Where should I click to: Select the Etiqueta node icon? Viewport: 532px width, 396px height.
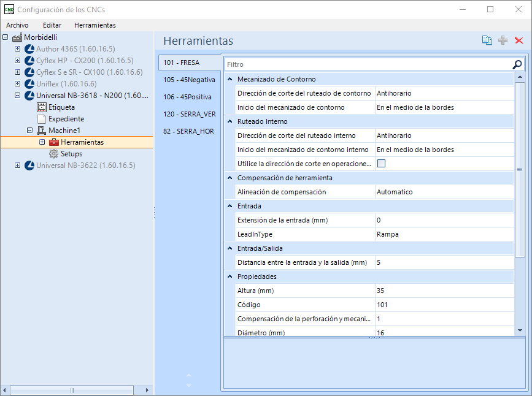tap(42, 107)
